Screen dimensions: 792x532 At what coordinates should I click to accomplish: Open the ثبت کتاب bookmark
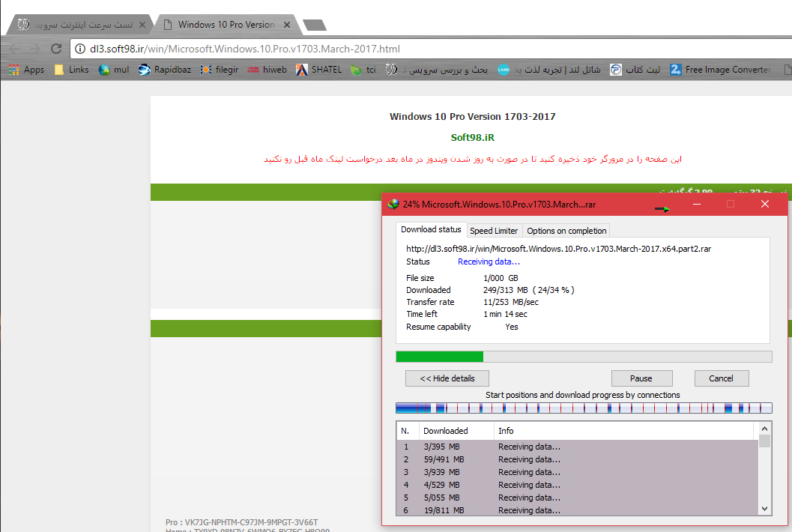point(635,70)
